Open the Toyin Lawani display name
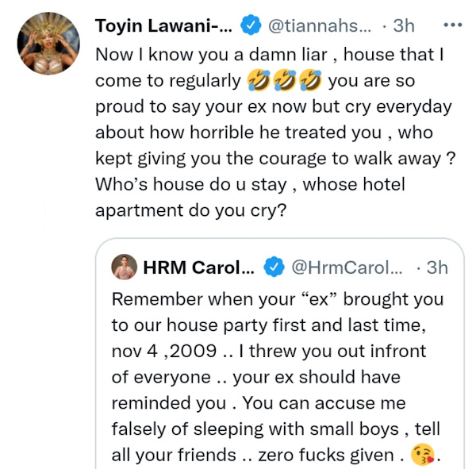 pos(163,26)
